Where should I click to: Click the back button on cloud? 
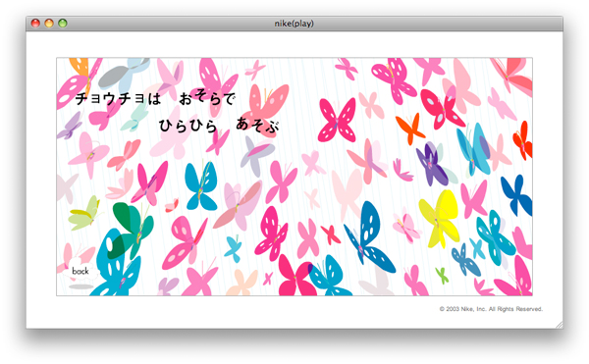click(80, 271)
